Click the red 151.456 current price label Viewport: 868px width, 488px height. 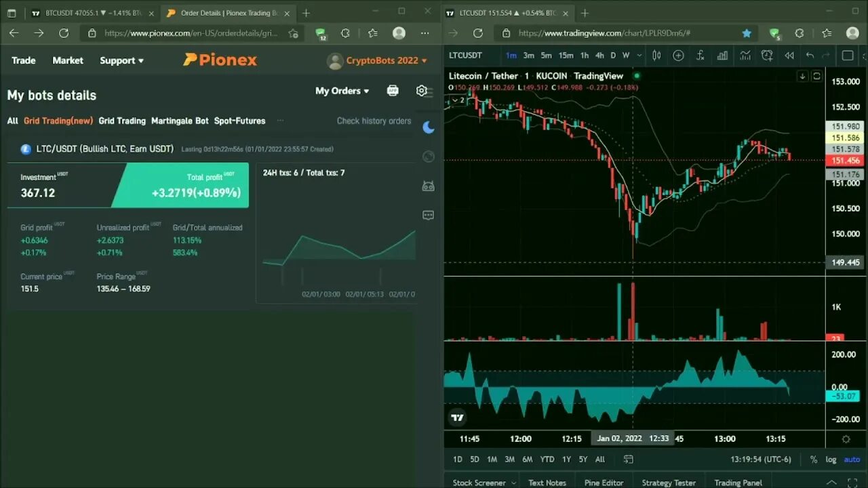[x=844, y=161]
